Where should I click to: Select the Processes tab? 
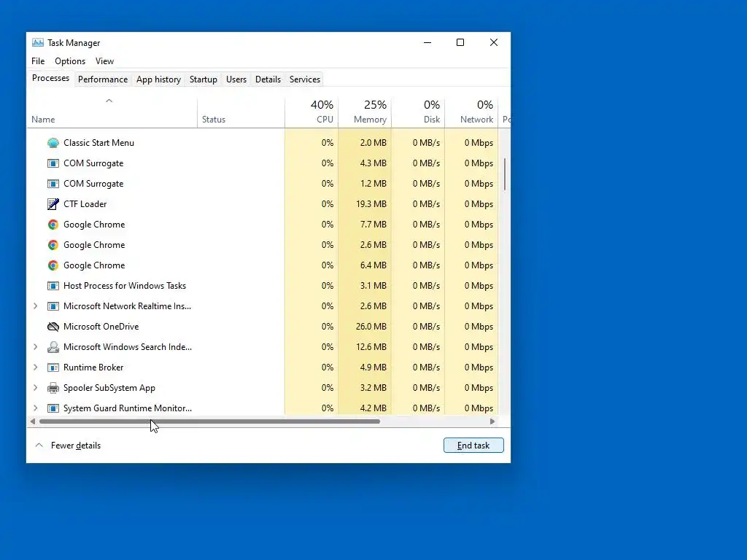click(50, 78)
